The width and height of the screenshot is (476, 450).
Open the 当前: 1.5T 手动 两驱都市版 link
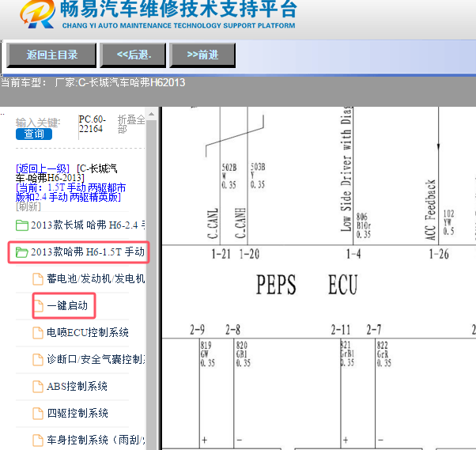point(70,192)
